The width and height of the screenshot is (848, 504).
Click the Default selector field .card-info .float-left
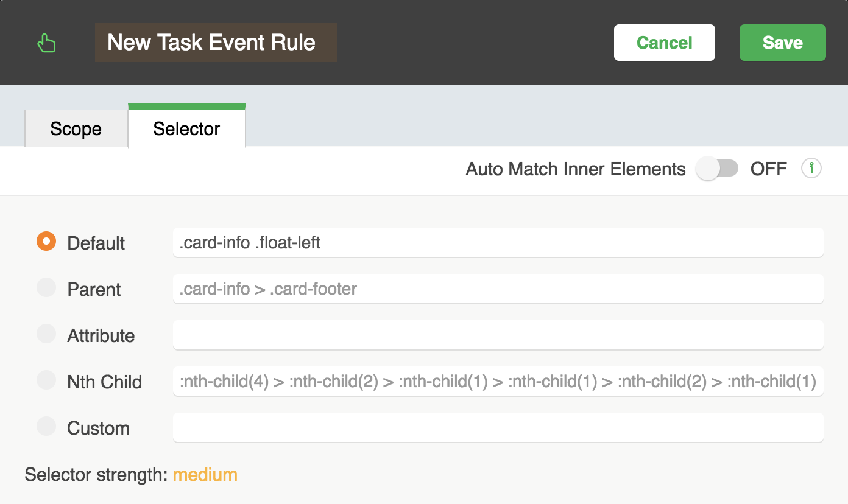point(498,243)
